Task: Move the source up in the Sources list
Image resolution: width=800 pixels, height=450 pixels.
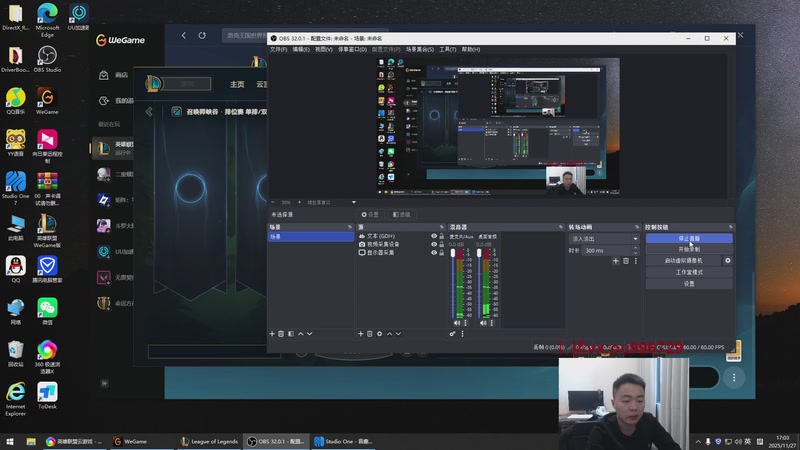Action: pyautogui.click(x=389, y=334)
